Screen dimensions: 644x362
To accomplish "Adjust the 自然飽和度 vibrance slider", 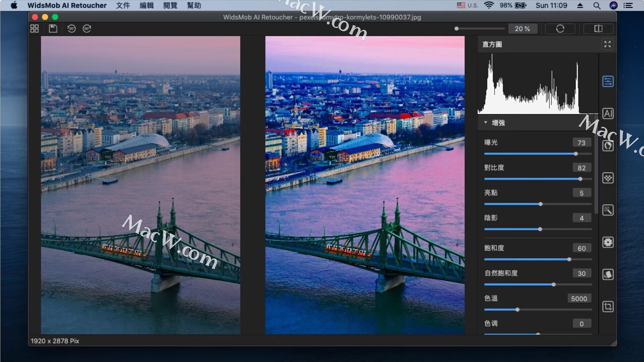I will pyautogui.click(x=538, y=285).
